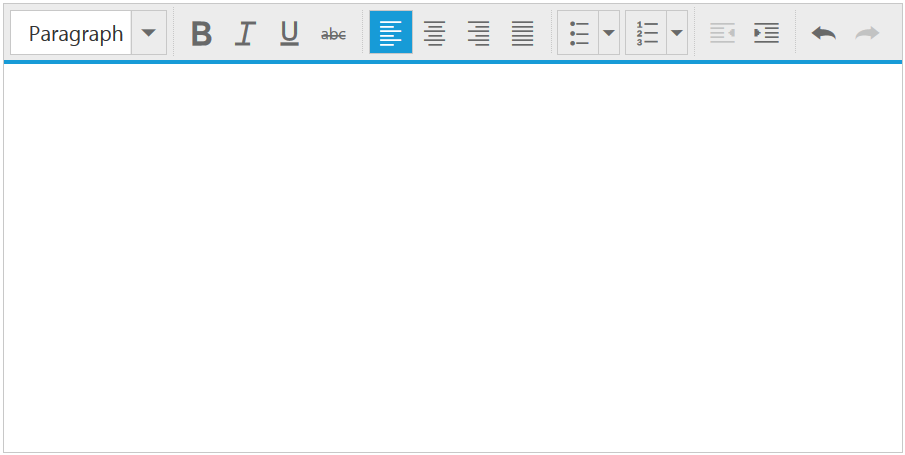Insert a numbered list
Screen dimensions: 905x455
coord(646,33)
